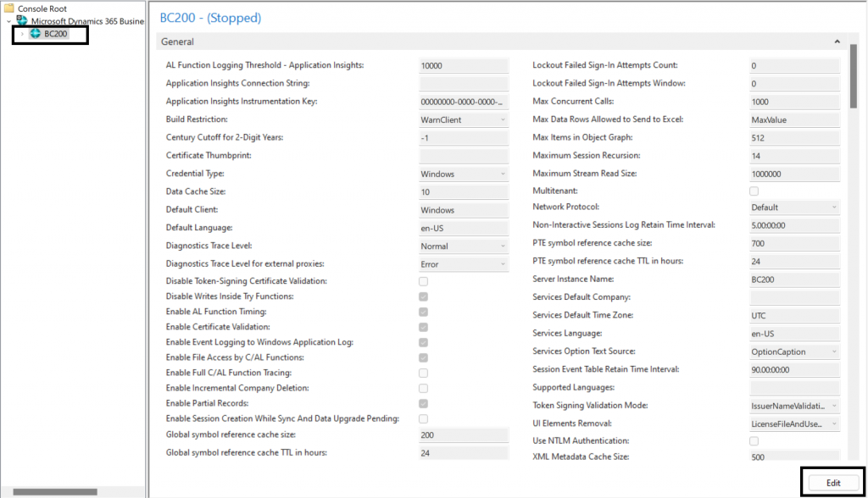
Task: Open the Diagnostics Trace Level dropdown
Action: pos(464,246)
